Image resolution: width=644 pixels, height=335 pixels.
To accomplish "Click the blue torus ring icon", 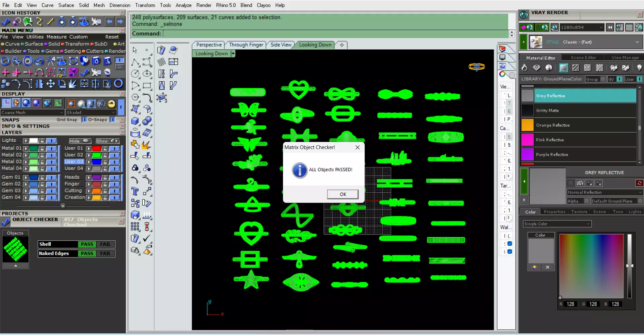I will coord(118,84).
